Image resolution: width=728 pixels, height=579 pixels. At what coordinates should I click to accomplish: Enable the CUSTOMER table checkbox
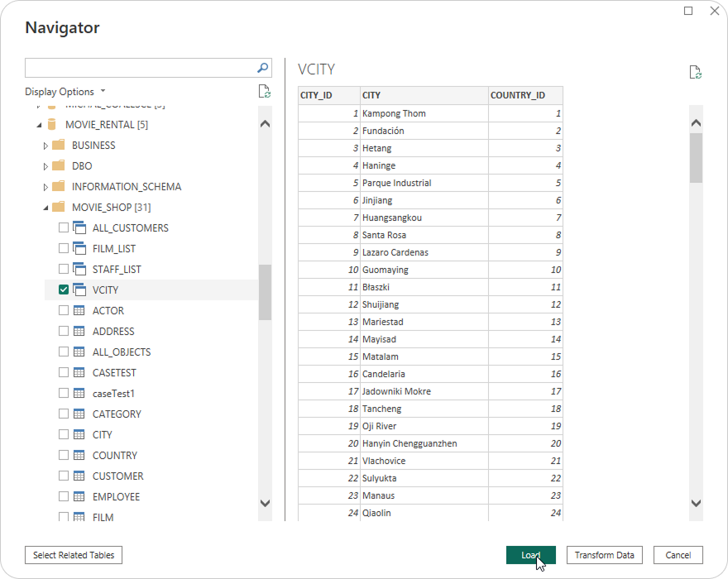coord(64,476)
